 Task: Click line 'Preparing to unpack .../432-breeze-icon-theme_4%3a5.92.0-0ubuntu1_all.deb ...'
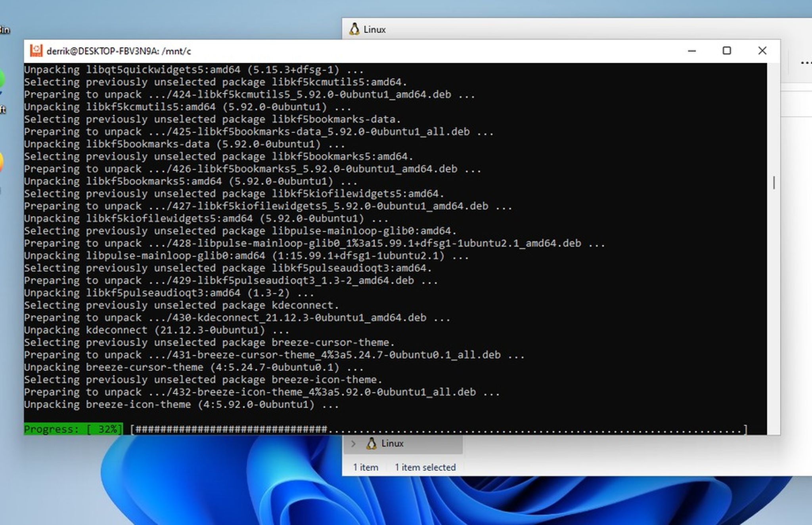tap(262, 392)
